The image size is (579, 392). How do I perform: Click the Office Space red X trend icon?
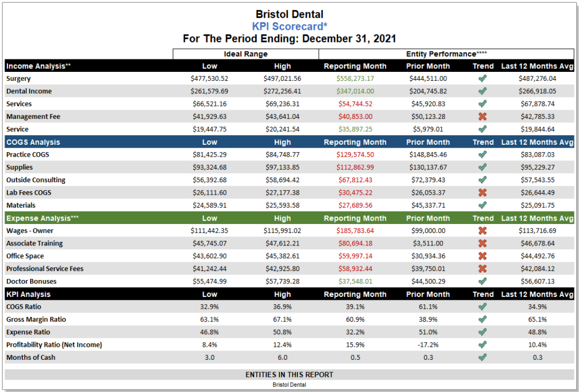tap(482, 256)
